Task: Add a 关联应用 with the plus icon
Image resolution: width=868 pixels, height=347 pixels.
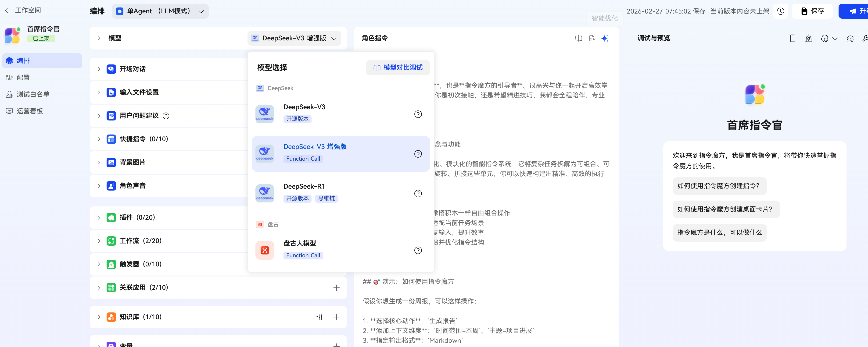Action: [336, 287]
